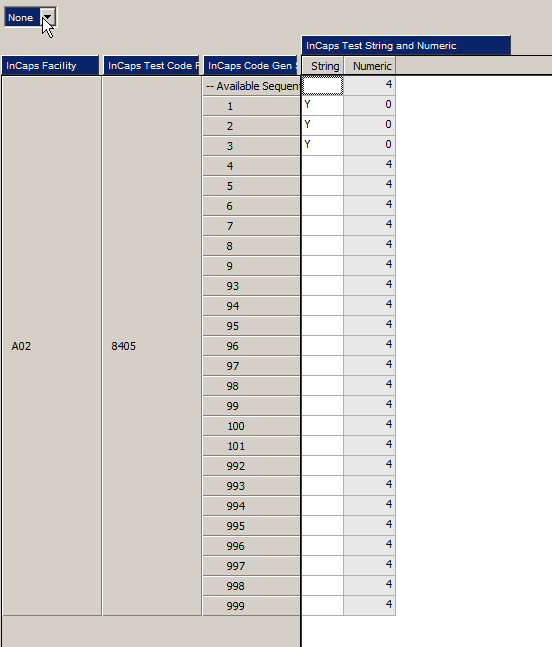
Task: Select the 8405 test code cell
Action: click(152, 346)
